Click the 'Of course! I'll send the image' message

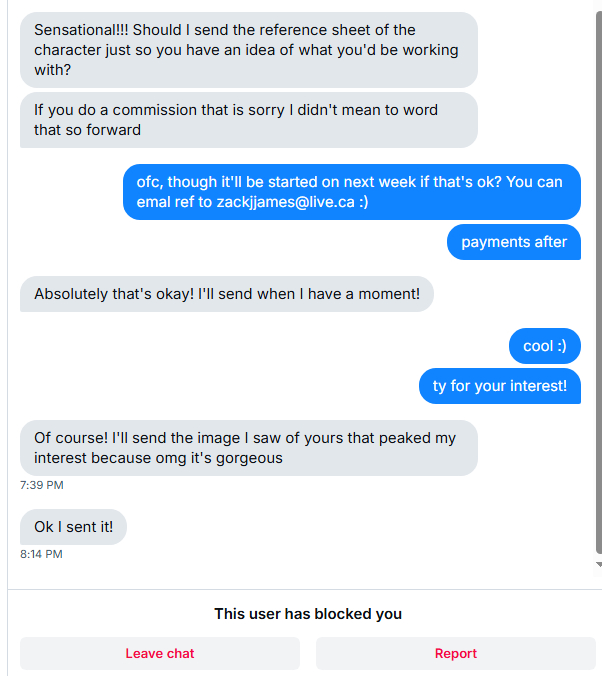tap(248, 448)
